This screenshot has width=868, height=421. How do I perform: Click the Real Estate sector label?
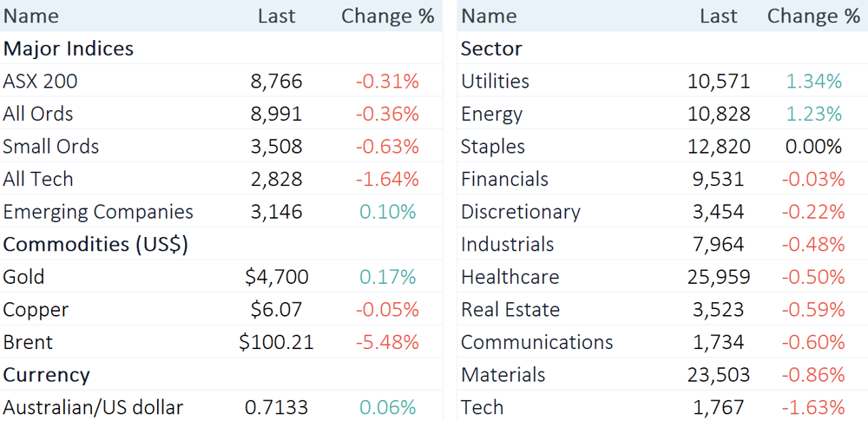510,310
